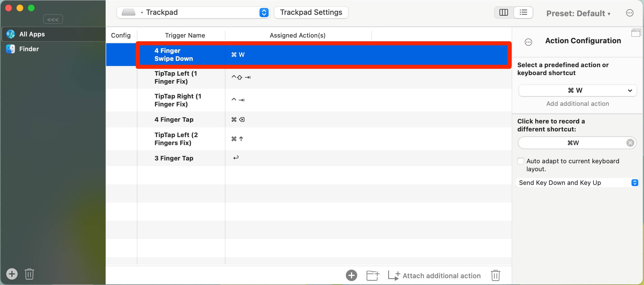Click the Finder app icon
Viewport: 644px width, 285px height.
pyautogui.click(x=11, y=49)
